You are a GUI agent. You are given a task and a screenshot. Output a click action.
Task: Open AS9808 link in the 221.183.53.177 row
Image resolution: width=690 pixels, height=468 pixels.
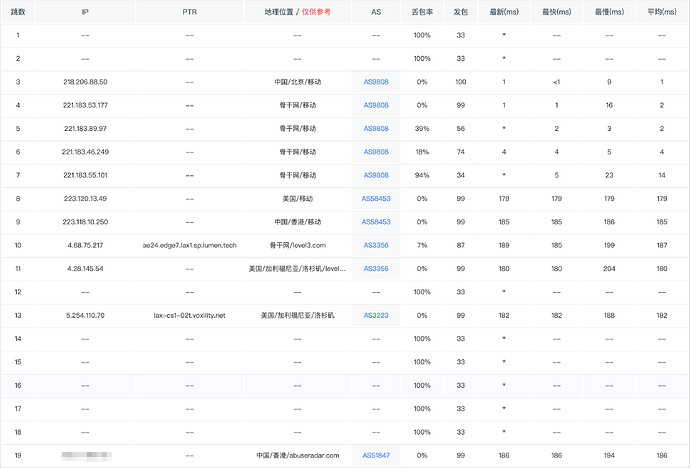click(376, 105)
